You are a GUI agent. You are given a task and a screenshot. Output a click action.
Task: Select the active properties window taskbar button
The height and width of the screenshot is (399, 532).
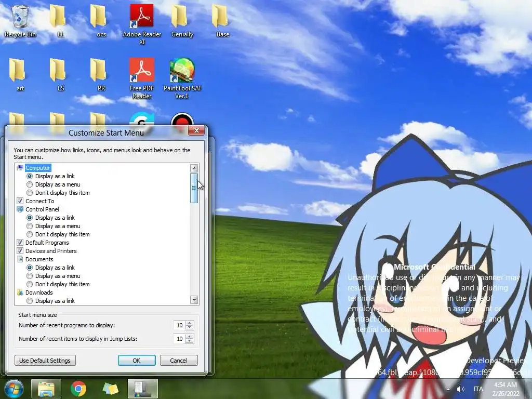(x=143, y=389)
